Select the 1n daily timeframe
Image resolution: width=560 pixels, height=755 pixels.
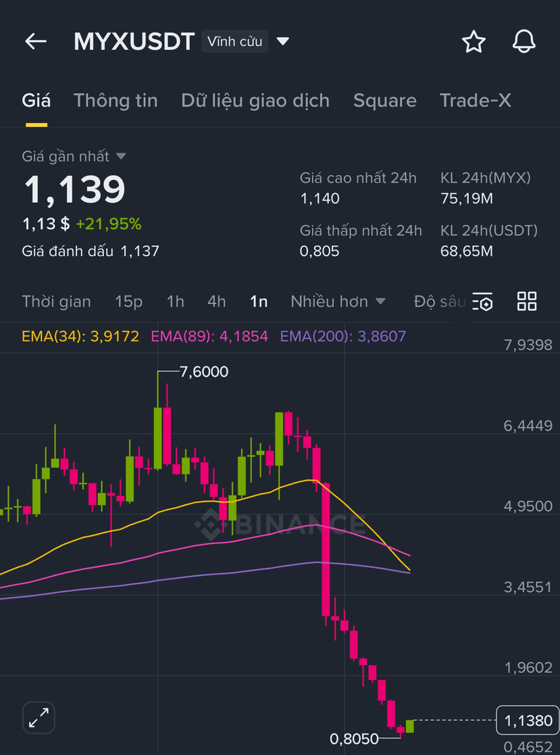259,302
